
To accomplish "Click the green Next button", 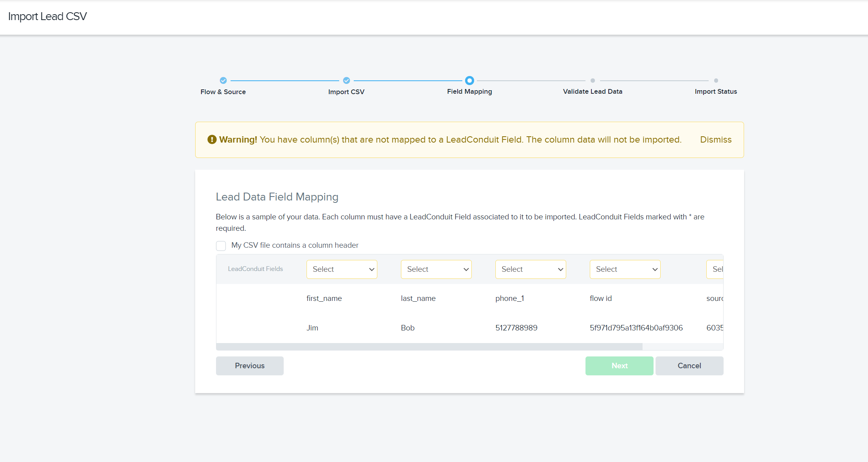I will [619, 366].
